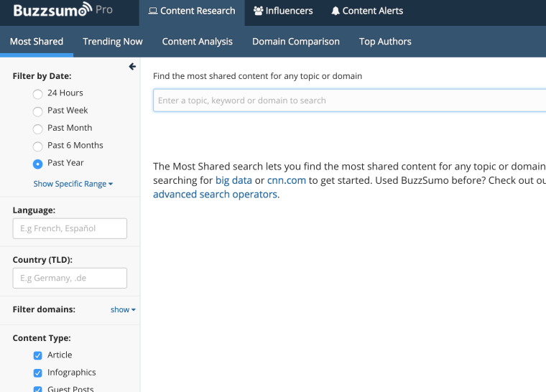Screen dimensions: 546x392
Task: Uncheck the Infographics content type
Action: (x=38, y=373)
